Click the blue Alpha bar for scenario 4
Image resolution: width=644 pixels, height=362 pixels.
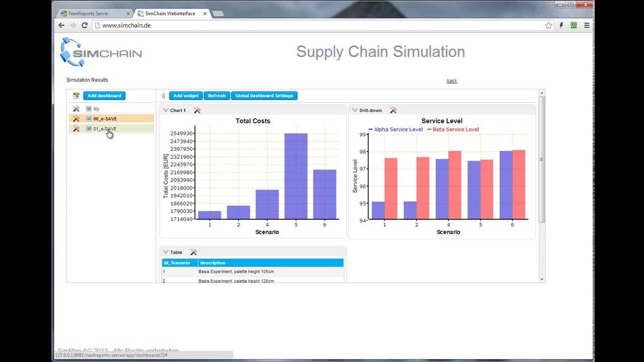tap(442, 189)
